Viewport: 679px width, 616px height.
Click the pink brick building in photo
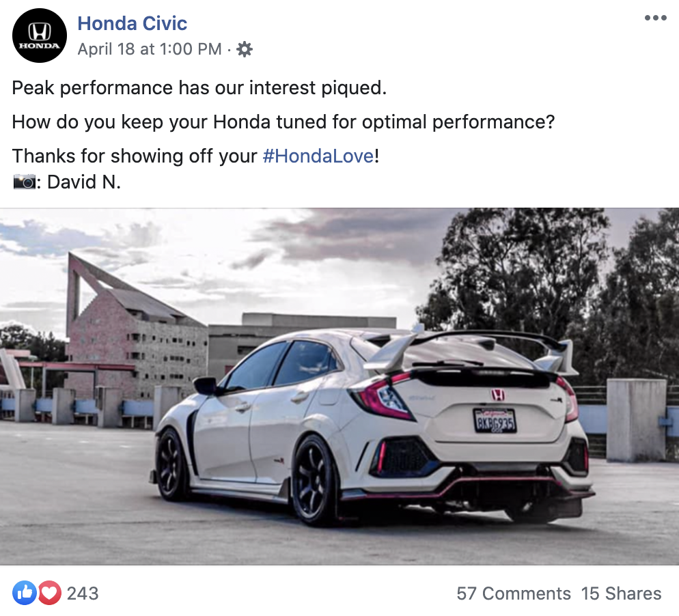135,328
